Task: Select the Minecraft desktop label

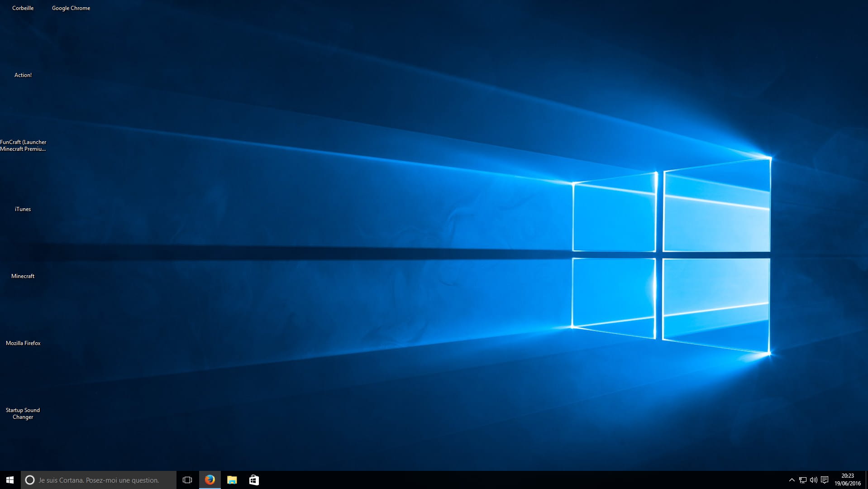Action: (23, 276)
